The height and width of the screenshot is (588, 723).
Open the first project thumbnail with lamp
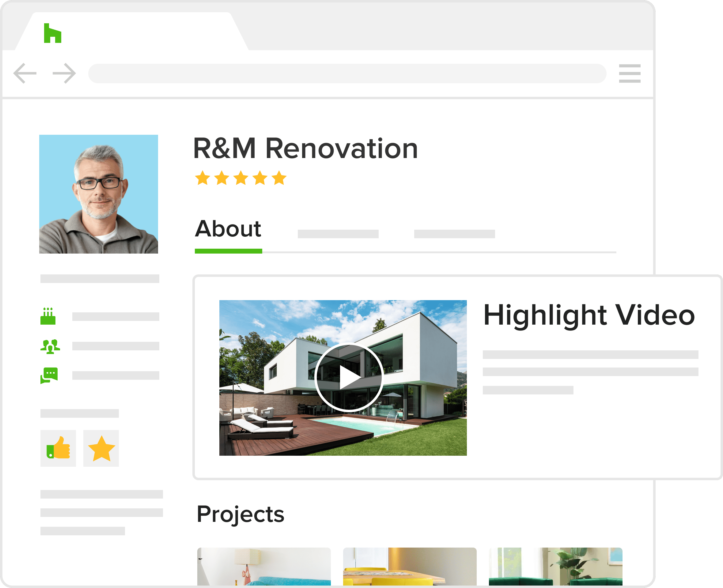point(264,566)
